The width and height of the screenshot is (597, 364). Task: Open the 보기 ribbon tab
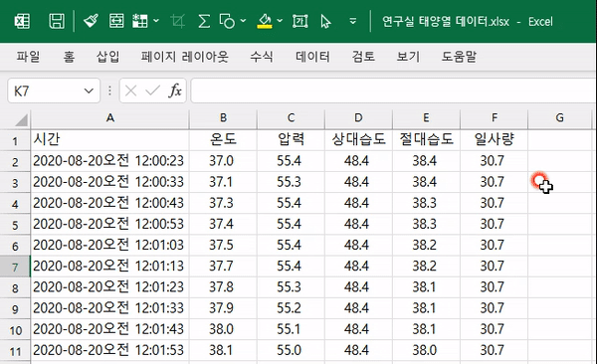click(x=408, y=57)
